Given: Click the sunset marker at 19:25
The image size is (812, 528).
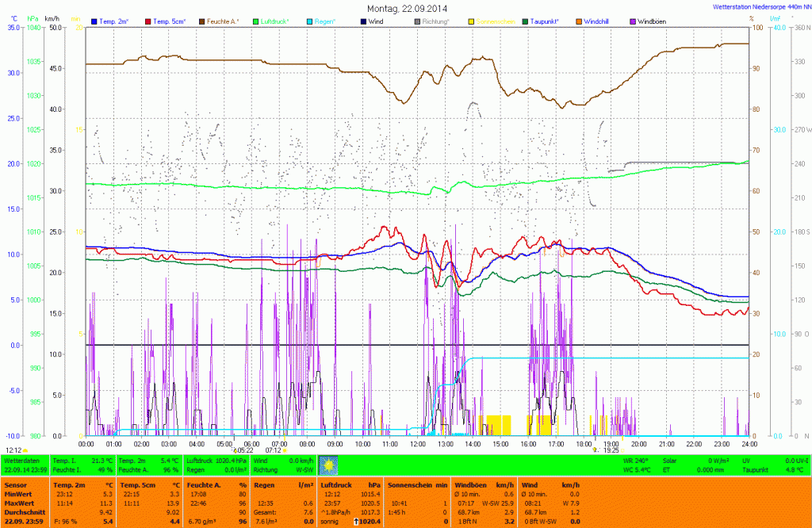Looking at the screenshot, I should tap(596, 450).
